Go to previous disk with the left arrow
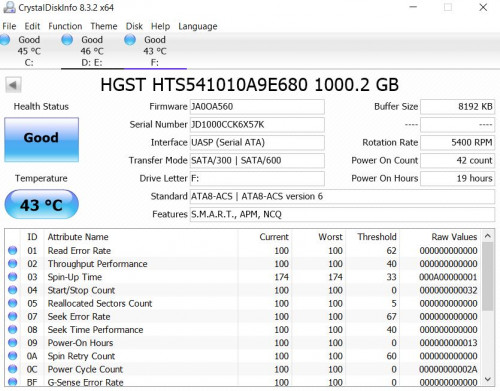500x391 pixels. (13, 85)
